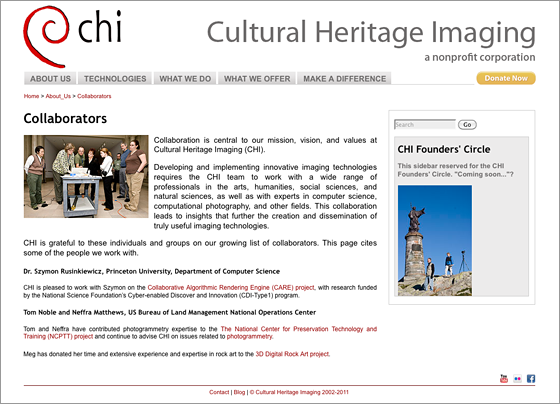Click the Go search button
Screen dimensions: 560x404
click(467, 125)
